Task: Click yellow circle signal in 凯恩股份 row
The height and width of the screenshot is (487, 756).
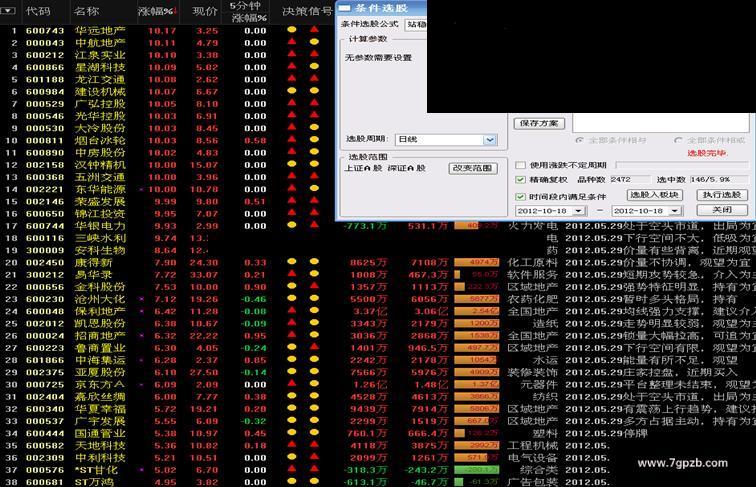Action: tap(314, 323)
